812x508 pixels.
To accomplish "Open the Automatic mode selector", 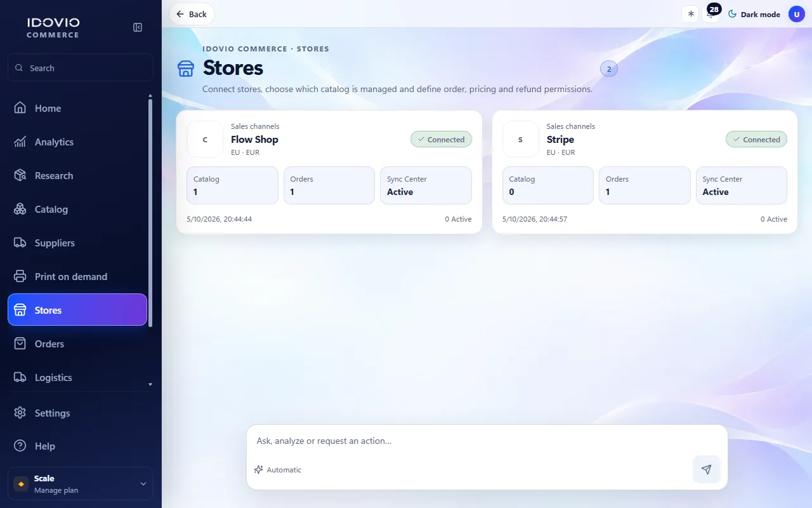I will (x=278, y=470).
